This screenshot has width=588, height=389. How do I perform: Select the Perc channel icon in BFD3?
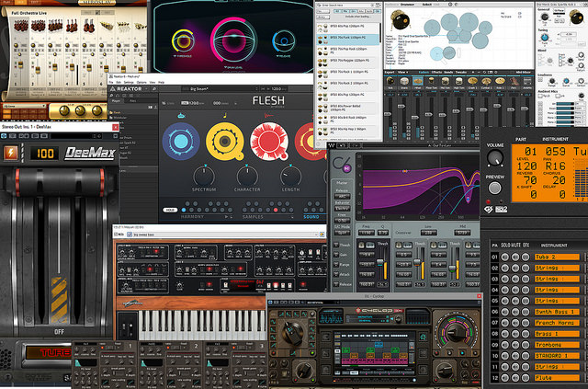click(514, 80)
